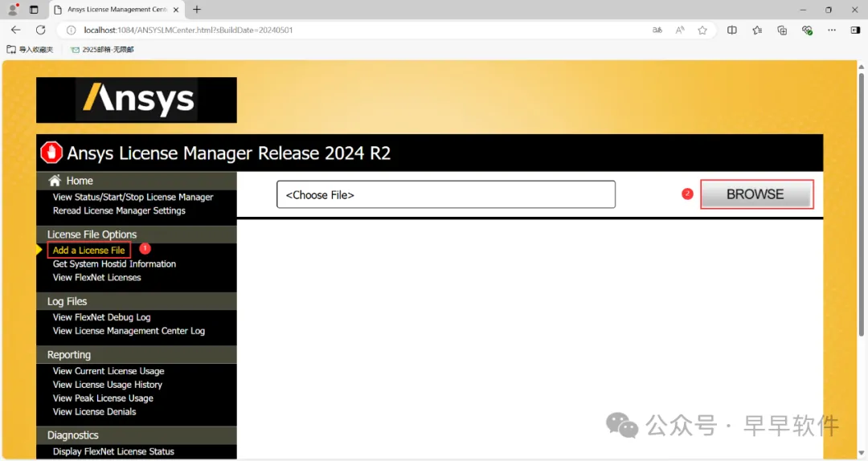868x461 pixels.
Task: Add this page to favorites star
Action: pos(702,30)
